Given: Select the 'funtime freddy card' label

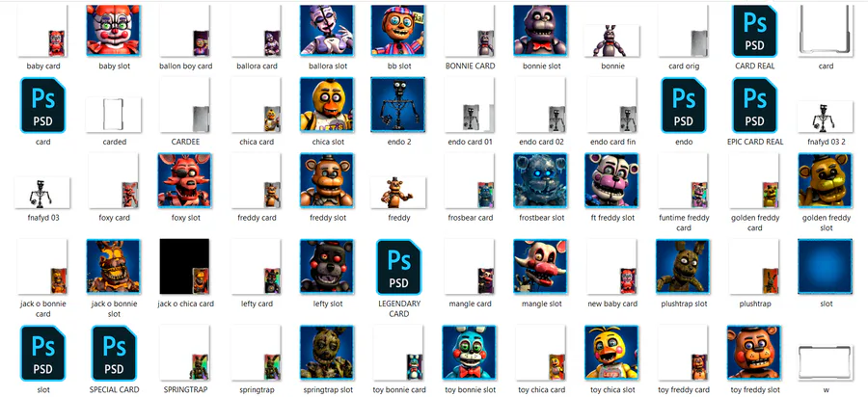Looking at the screenshot, I should 684,223.
